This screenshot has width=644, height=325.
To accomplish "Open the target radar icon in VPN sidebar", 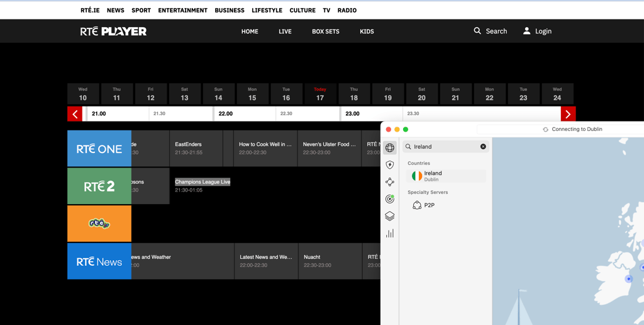I will 390,199.
